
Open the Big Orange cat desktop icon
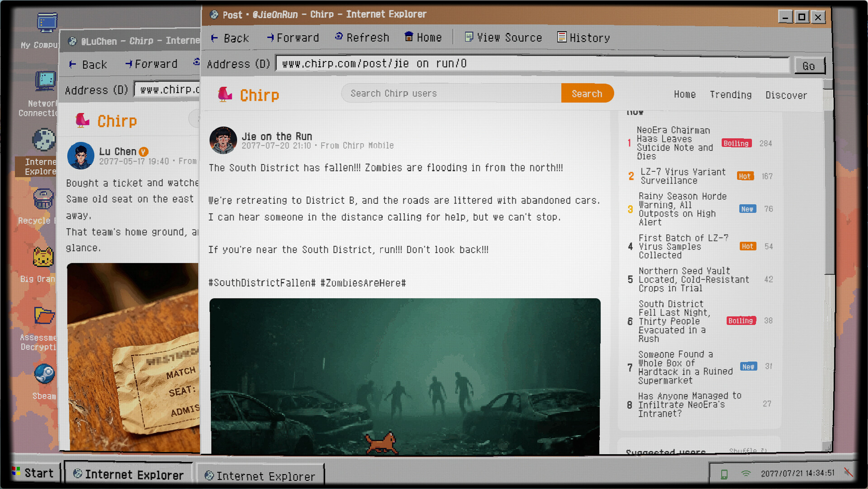[x=43, y=257]
